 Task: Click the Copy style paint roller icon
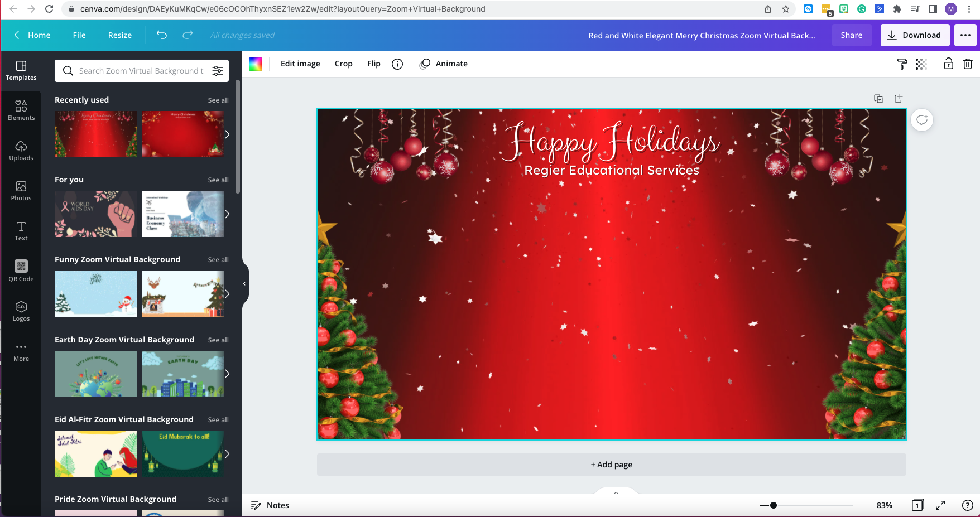[902, 64]
